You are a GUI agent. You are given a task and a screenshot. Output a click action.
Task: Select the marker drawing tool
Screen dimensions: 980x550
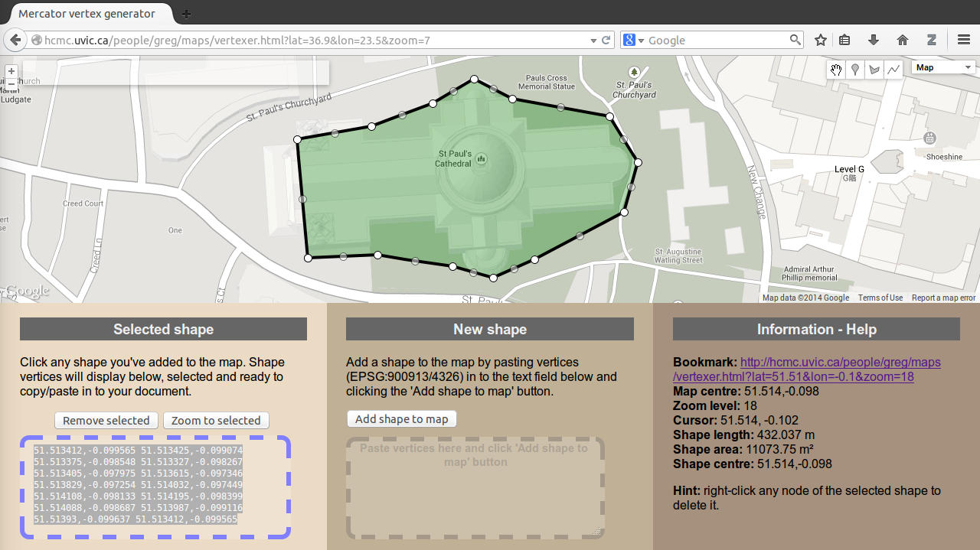point(855,69)
